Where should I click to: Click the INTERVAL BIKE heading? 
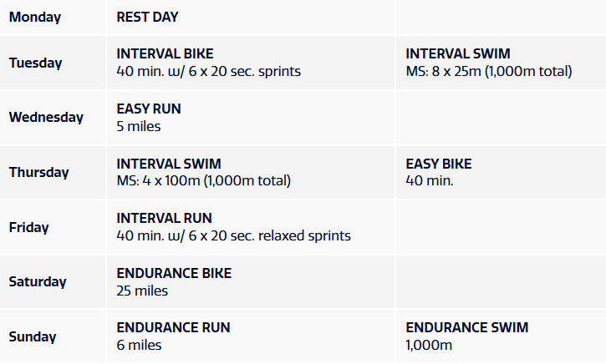(166, 54)
